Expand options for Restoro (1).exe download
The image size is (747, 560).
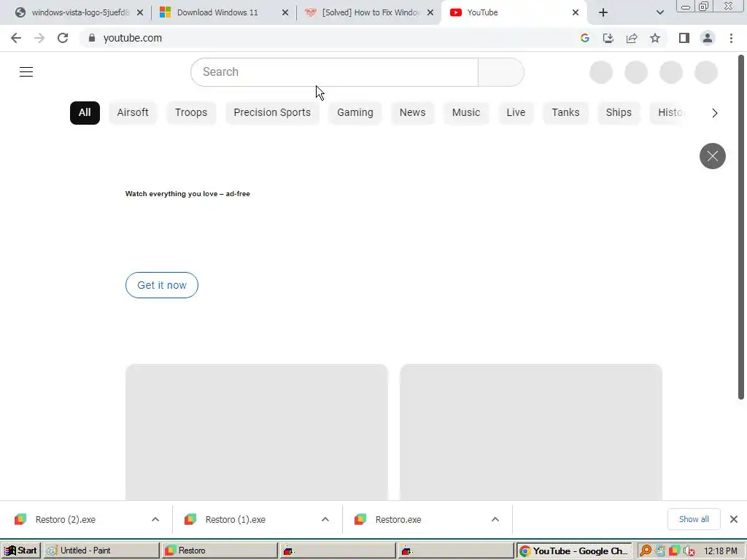[x=325, y=519]
